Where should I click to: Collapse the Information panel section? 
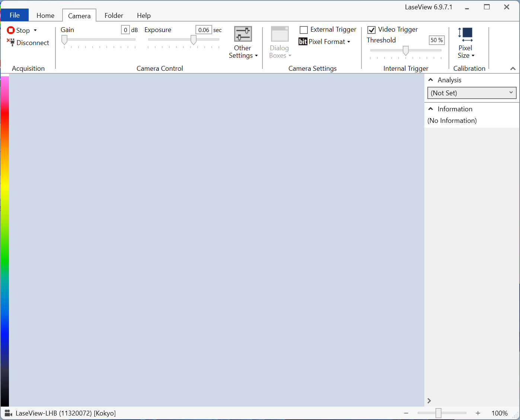(x=431, y=109)
